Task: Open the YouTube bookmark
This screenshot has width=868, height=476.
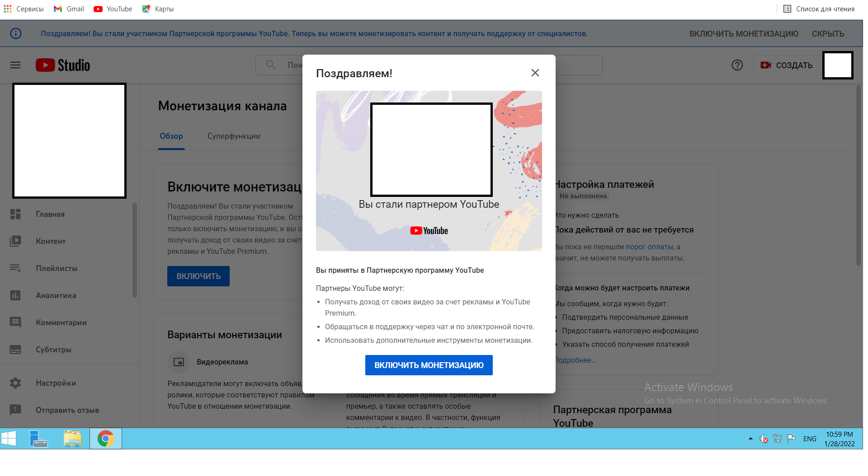Action: [x=113, y=9]
